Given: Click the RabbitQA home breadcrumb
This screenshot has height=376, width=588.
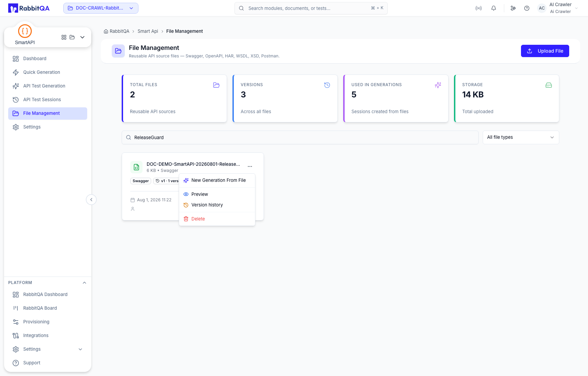Looking at the screenshot, I should coord(117,31).
